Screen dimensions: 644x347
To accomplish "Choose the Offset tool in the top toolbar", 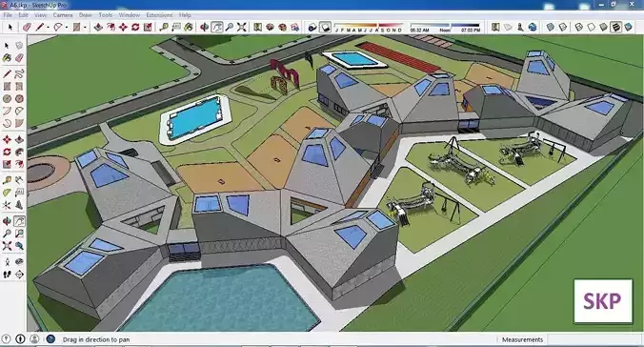I will (111, 27).
